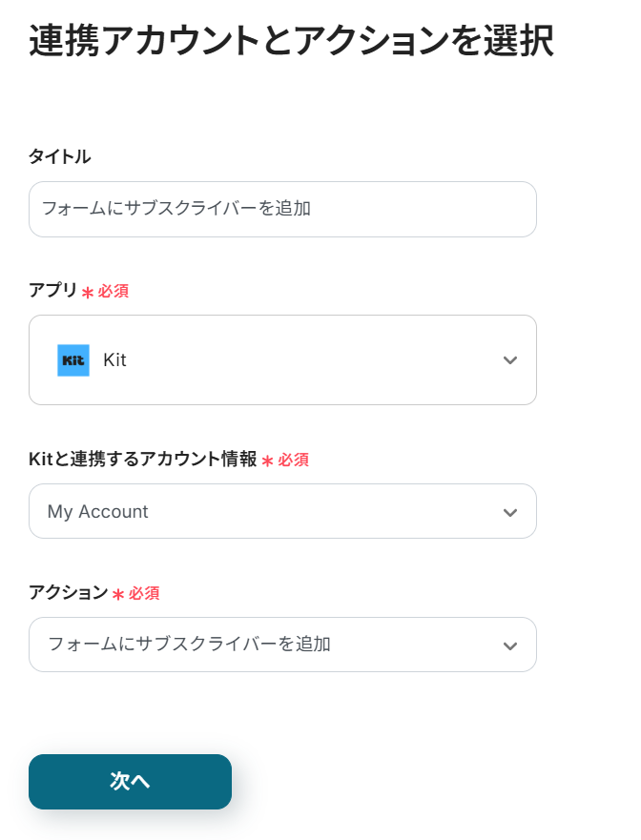This screenshot has width=641, height=840.
Task: Expand the app selector chevron arrow
Action: pyautogui.click(x=510, y=360)
